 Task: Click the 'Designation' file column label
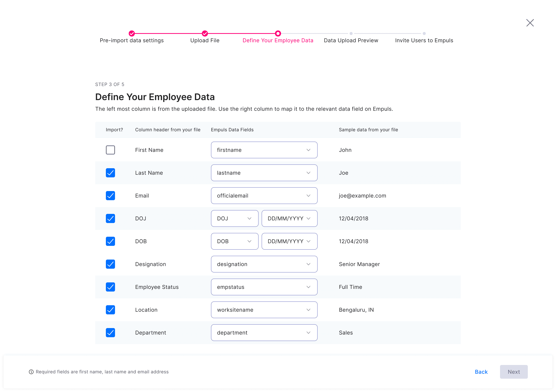point(151,264)
